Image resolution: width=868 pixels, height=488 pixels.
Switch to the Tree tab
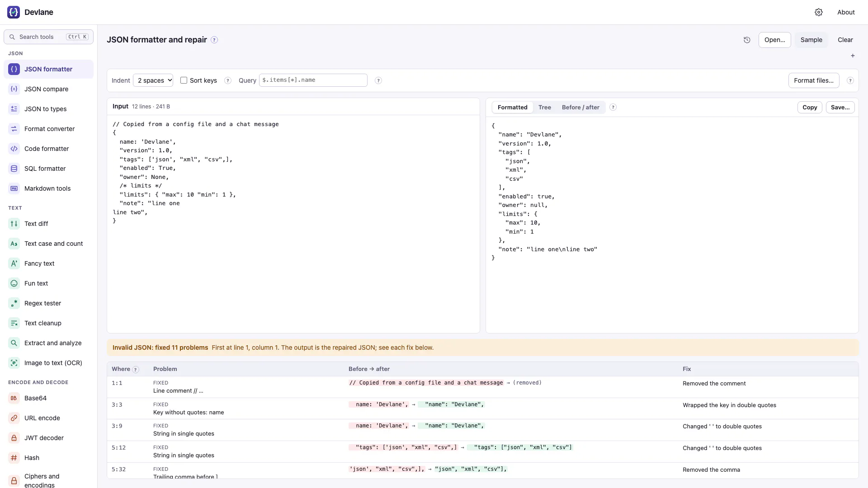coord(544,107)
